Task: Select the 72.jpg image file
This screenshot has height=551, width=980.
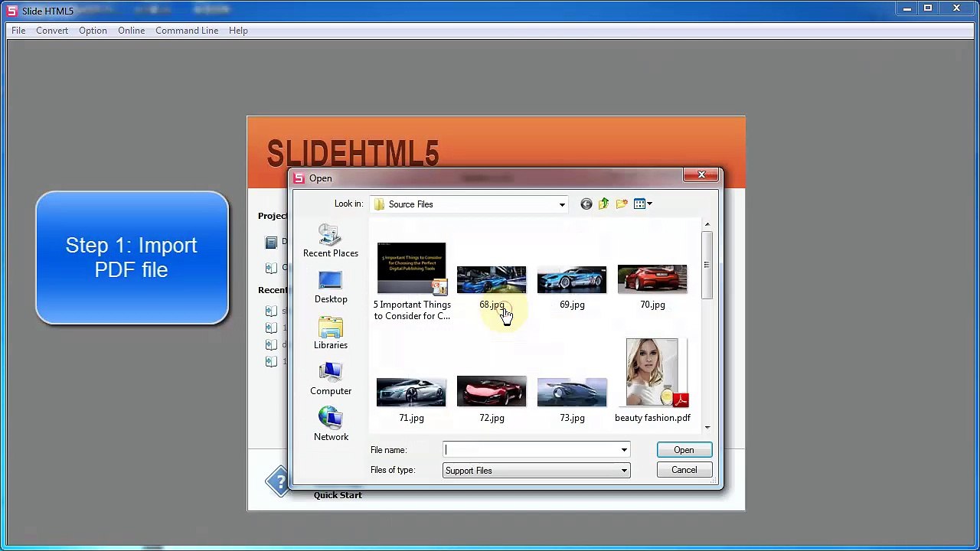Action: click(492, 399)
